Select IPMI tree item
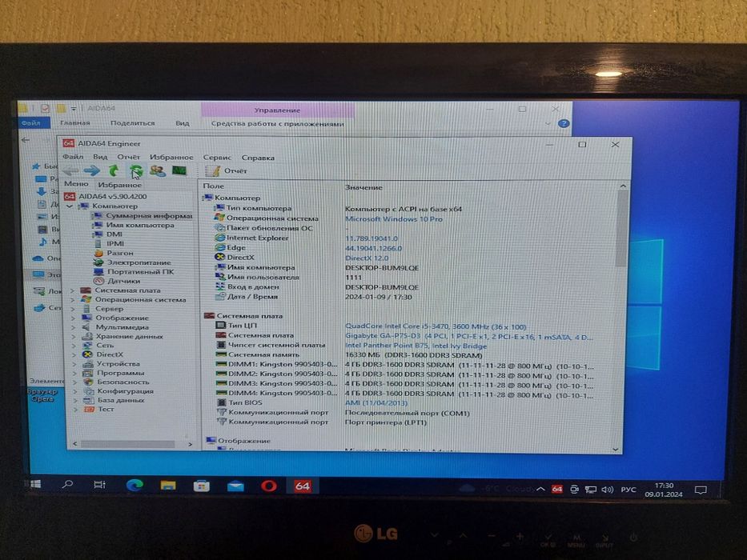The height and width of the screenshot is (560, 747). click(115, 243)
